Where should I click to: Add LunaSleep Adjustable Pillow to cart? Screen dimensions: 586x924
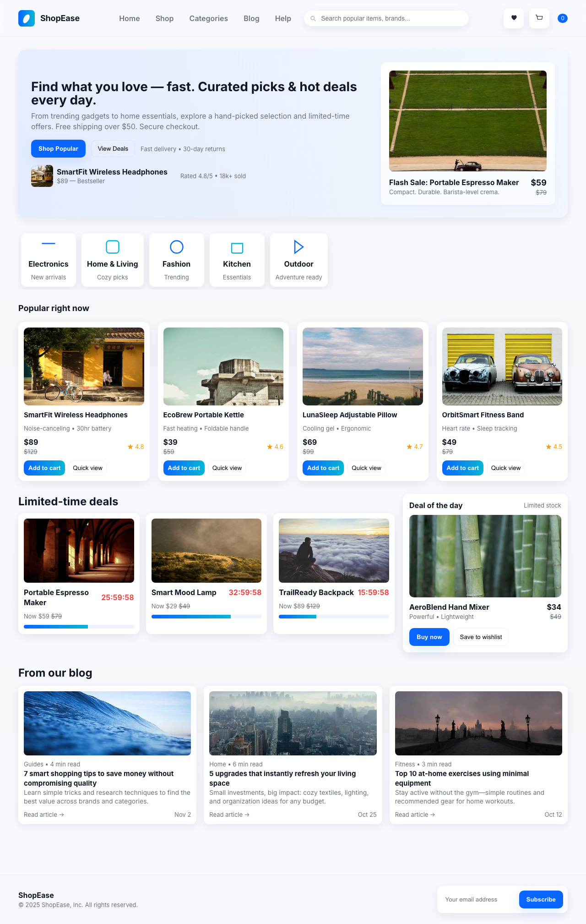pyautogui.click(x=323, y=468)
